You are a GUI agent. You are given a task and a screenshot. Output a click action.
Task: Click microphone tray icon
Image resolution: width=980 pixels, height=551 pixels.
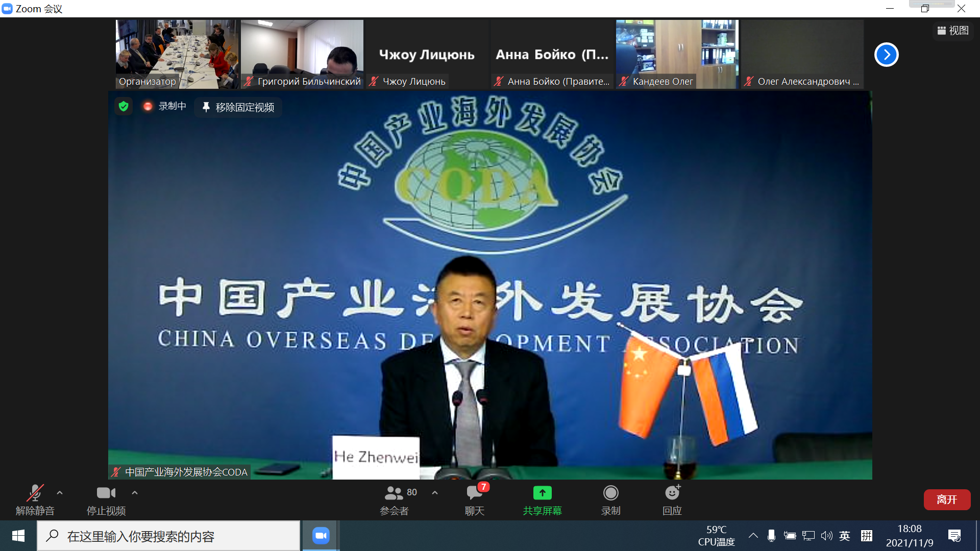[x=771, y=536]
